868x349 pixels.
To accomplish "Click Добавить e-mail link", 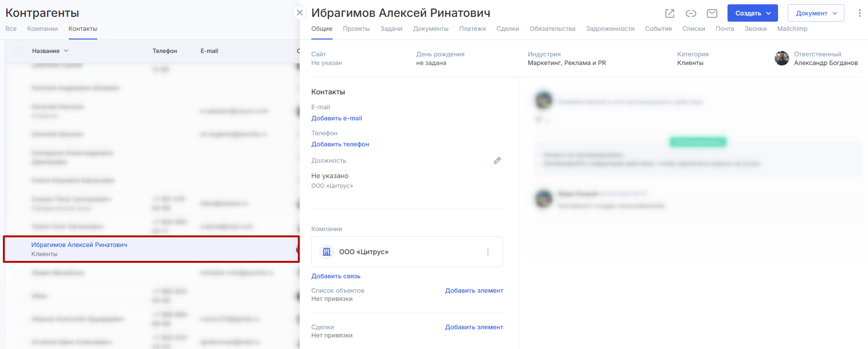I will coord(336,118).
